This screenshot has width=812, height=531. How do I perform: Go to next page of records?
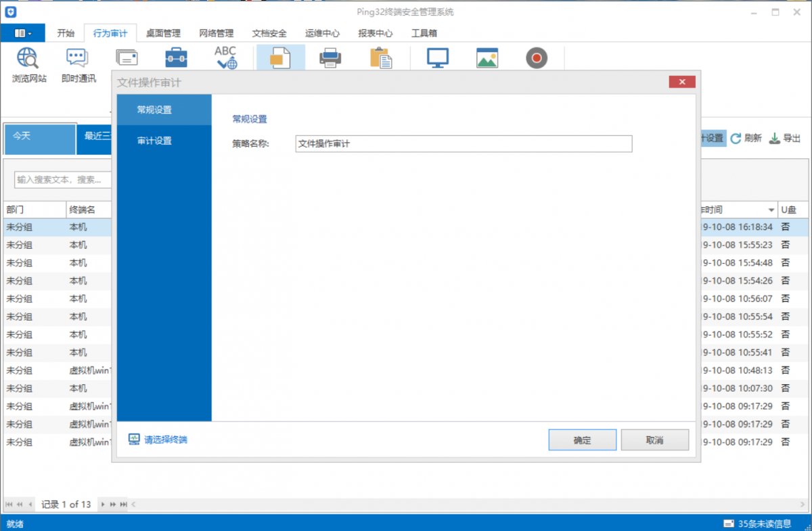[113, 505]
